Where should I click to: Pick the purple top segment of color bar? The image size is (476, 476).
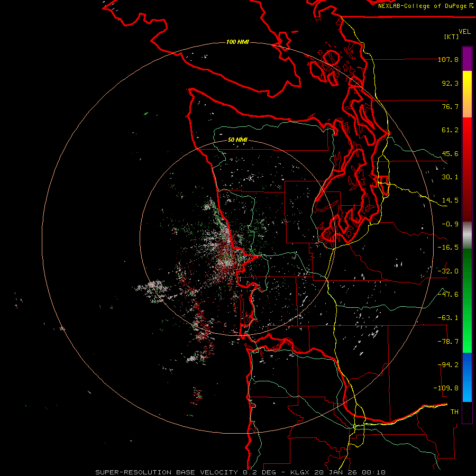pyautogui.click(x=467, y=59)
